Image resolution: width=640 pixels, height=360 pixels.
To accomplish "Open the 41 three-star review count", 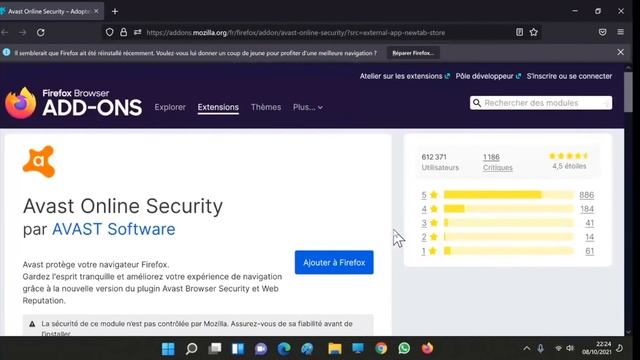I will click(x=589, y=223).
